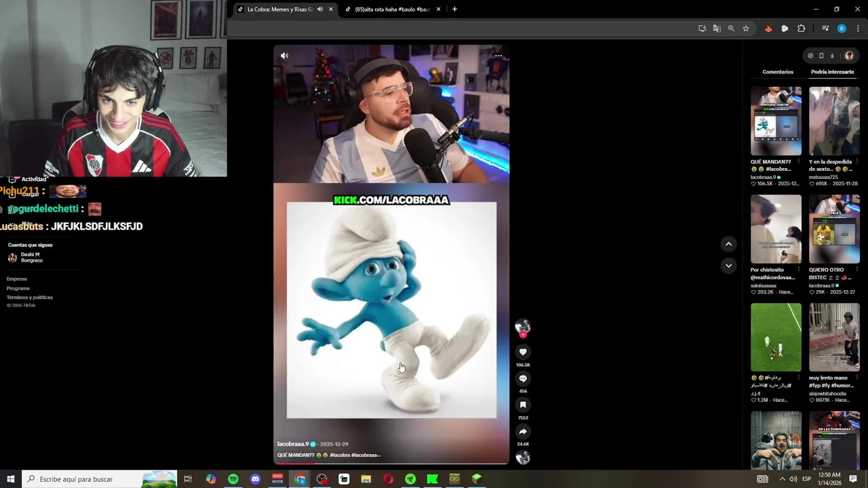
Task: Click the Programa footer link
Action: 18,288
